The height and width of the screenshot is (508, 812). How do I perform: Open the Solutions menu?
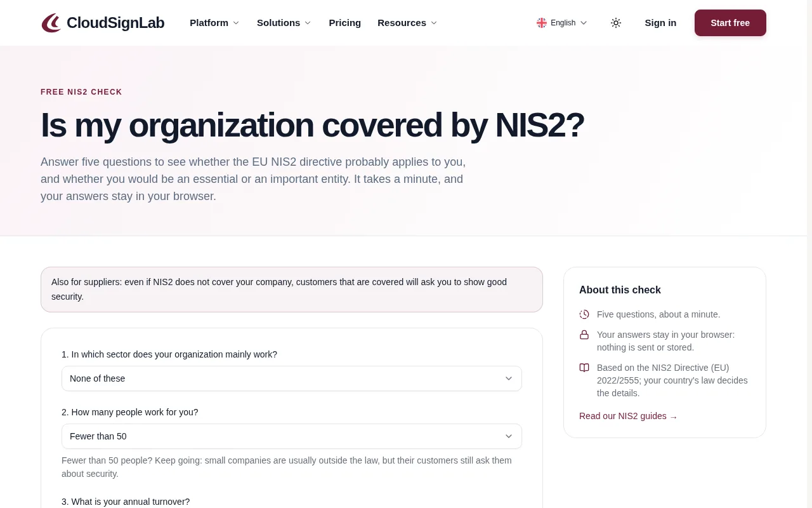(x=284, y=23)
